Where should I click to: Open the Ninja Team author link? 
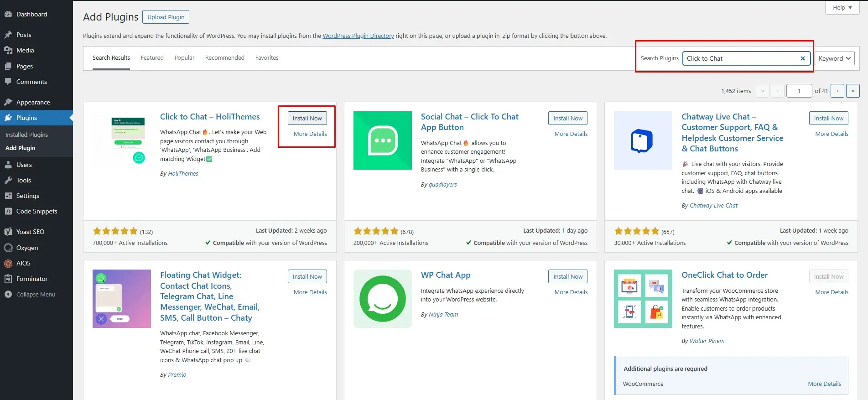443,314
